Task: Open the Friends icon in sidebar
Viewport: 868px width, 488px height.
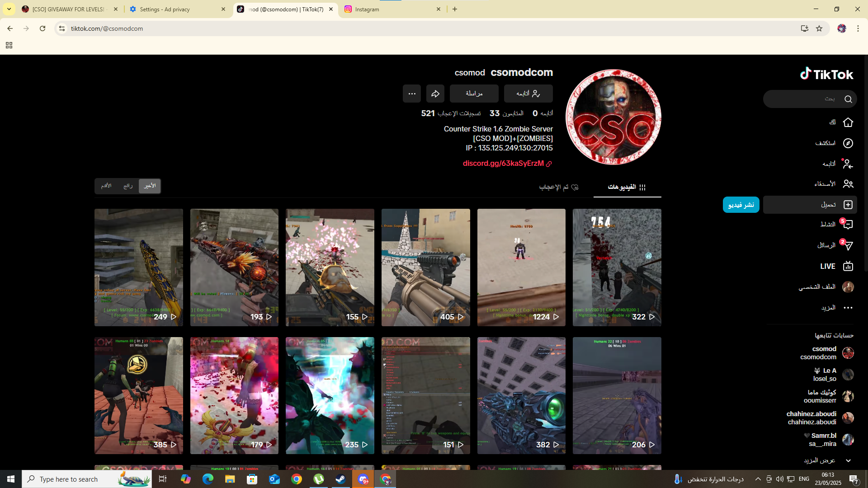Action: (848, 184)
